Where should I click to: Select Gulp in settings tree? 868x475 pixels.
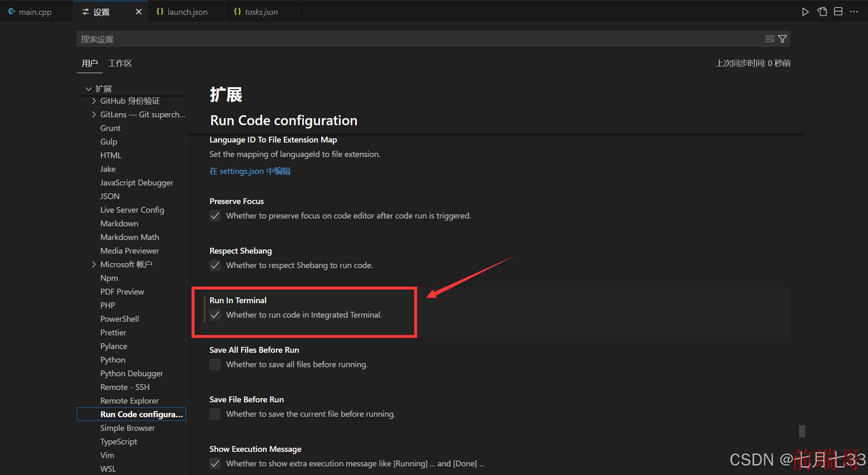tap(131, 142)
